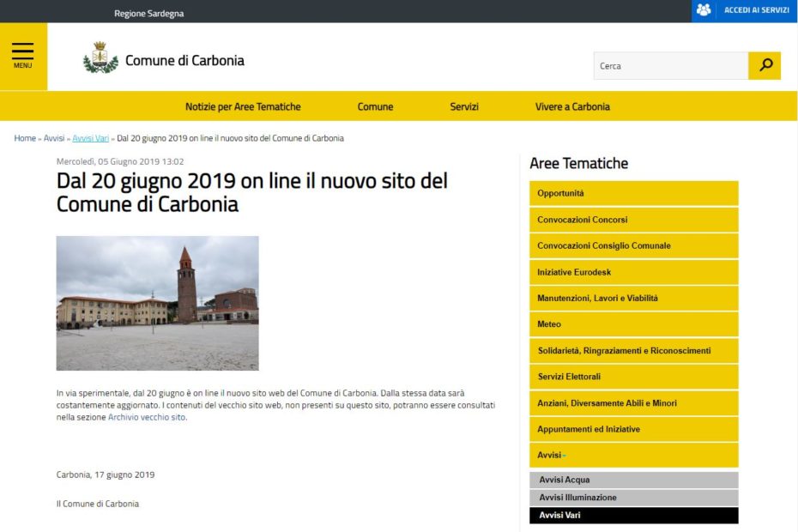Screen dimensions: 798x532
Task: Click the date Mercoledì, 05 Giugno 2019 13:02
Action: pyautogui.click(x=120, y=161)
